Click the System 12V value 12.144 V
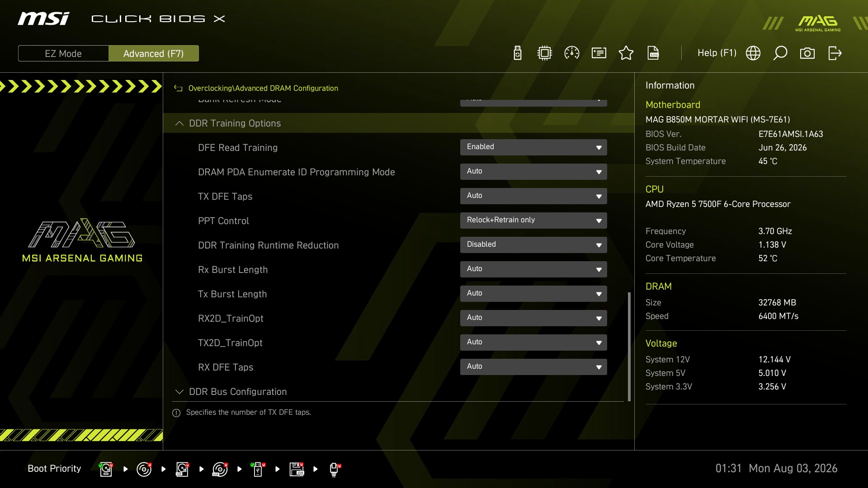This screenshot has width=868, height=488. 774,360
